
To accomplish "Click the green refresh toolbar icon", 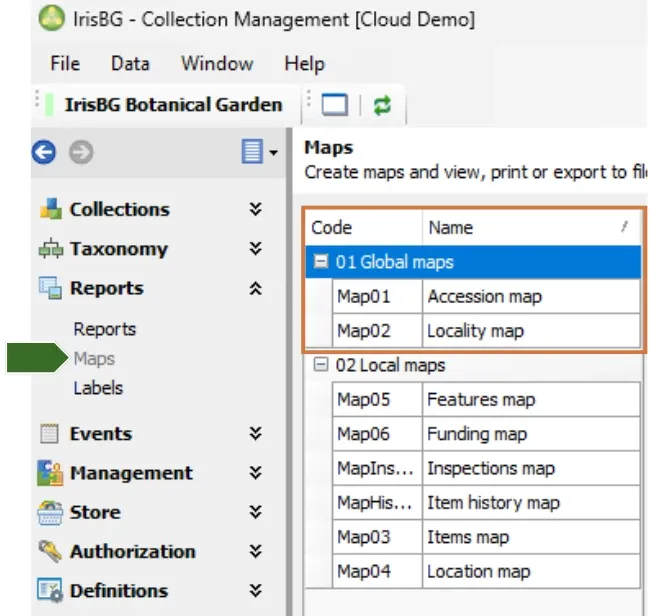I will click(382, 105).
